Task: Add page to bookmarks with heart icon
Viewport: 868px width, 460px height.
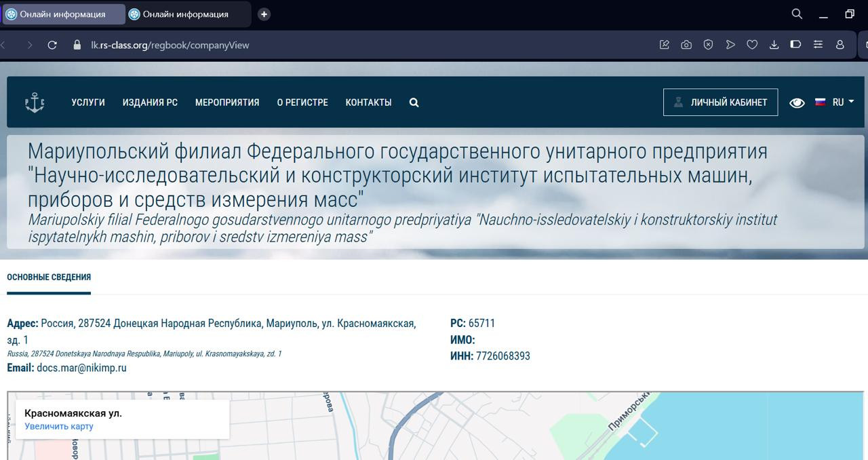Action: [x=752, y=45]
